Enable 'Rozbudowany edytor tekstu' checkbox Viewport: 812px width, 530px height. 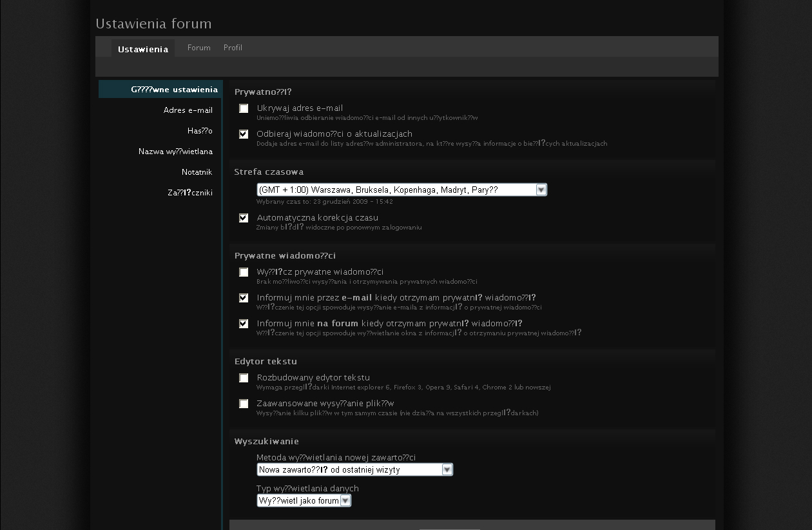pos(244,378)
